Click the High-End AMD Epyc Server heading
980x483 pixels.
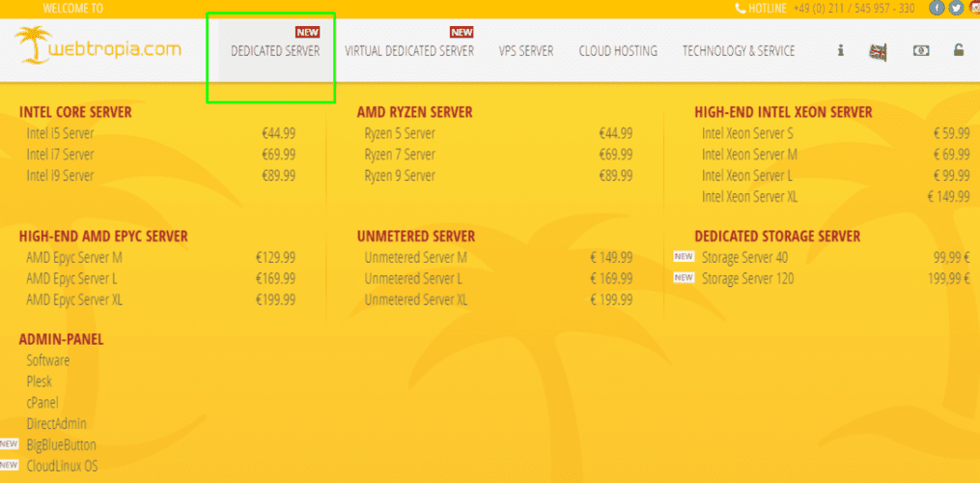(x=103, y=237)
